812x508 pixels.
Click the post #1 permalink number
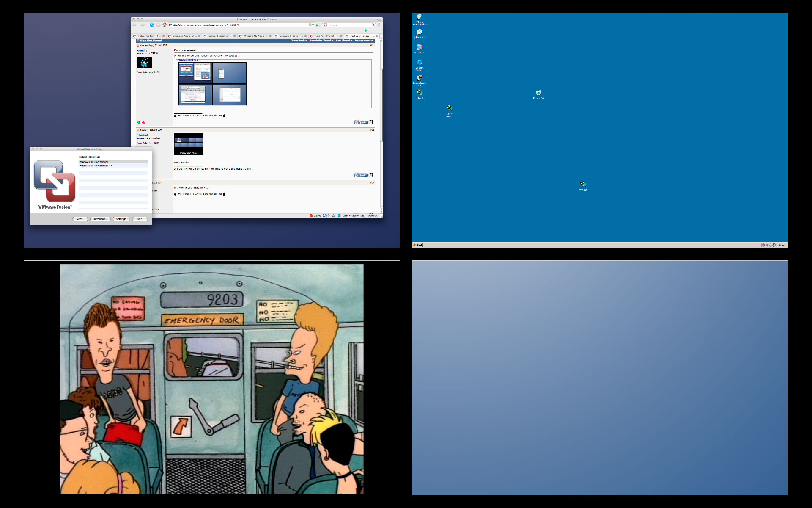(x=372, y=45)
